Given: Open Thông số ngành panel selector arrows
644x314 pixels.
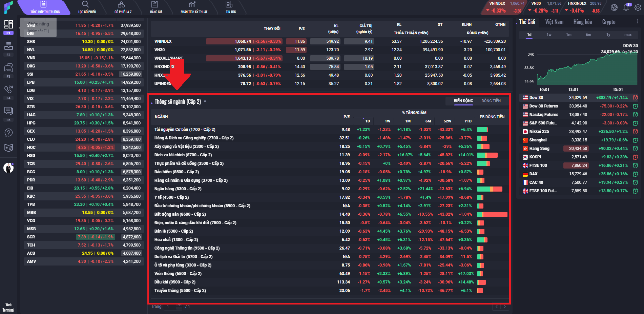Looking at the screenshot, I should 205,102.
